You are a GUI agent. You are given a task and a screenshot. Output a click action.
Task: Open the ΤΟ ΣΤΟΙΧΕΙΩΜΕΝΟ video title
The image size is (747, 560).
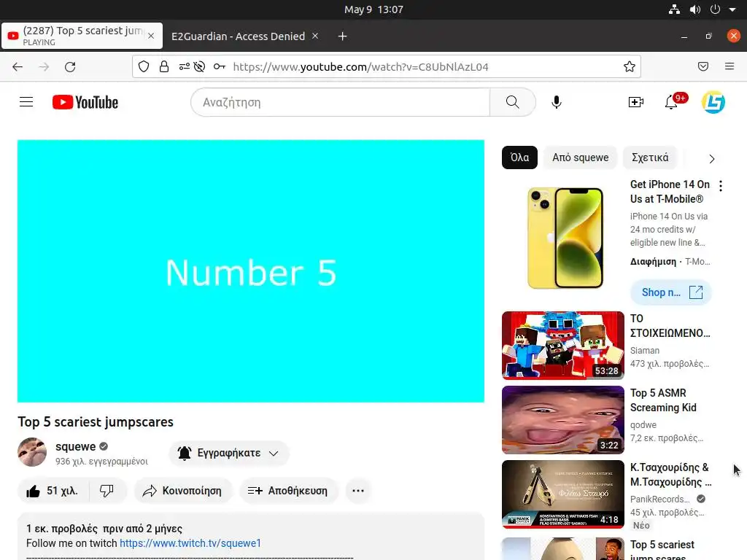coord(670,326)
